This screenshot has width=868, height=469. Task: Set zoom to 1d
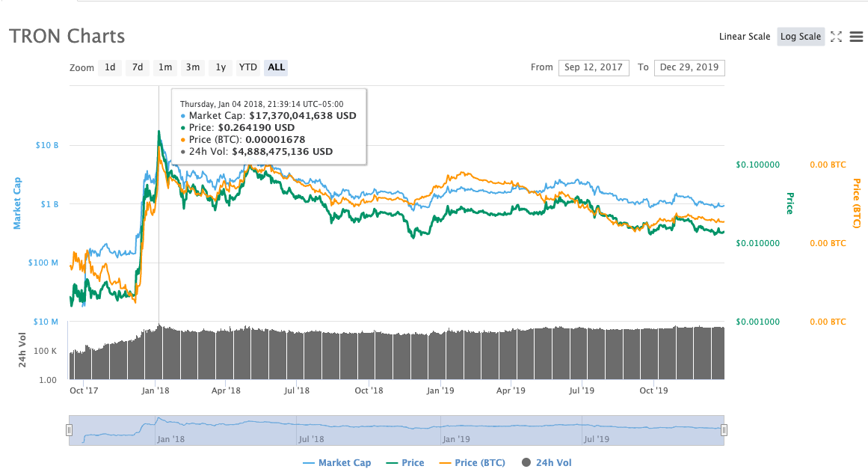point(110,67)
